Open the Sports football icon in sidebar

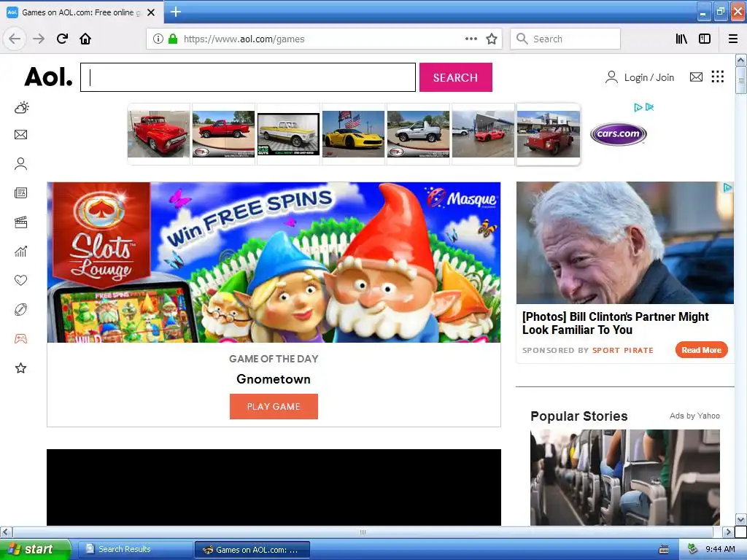click(21, 309)
